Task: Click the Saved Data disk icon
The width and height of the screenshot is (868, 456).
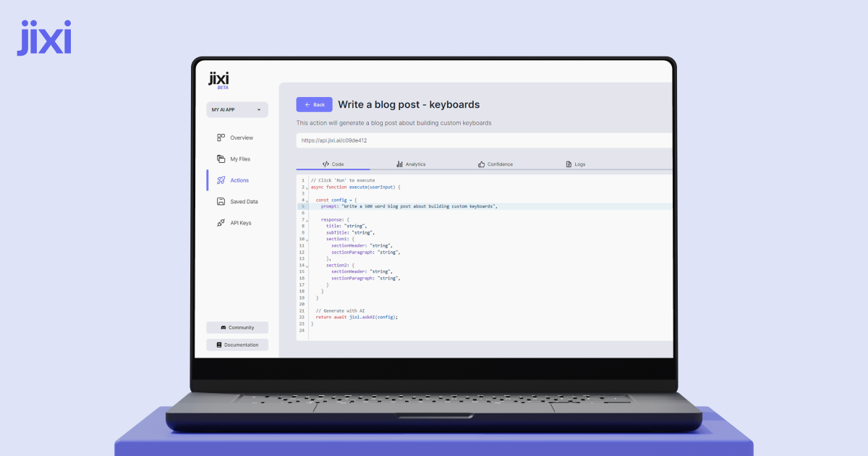Action: tap(221, 202)
